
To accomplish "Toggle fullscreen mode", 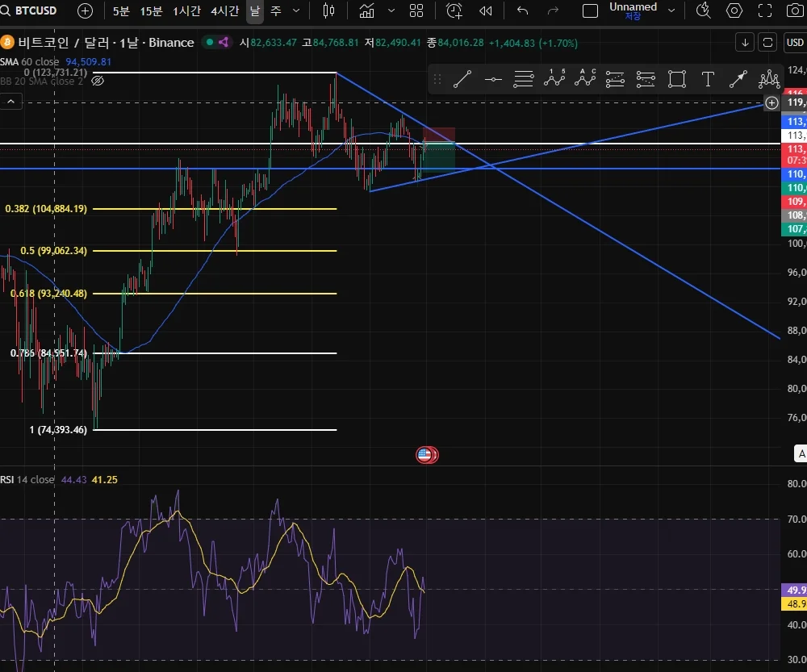I will point(765,10).
